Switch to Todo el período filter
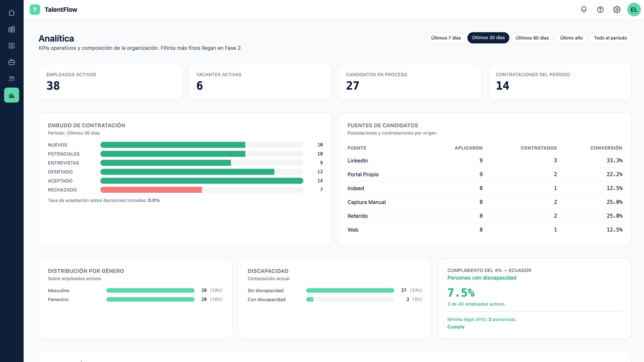This screenshot has height=362, width=644. point(610,38)
